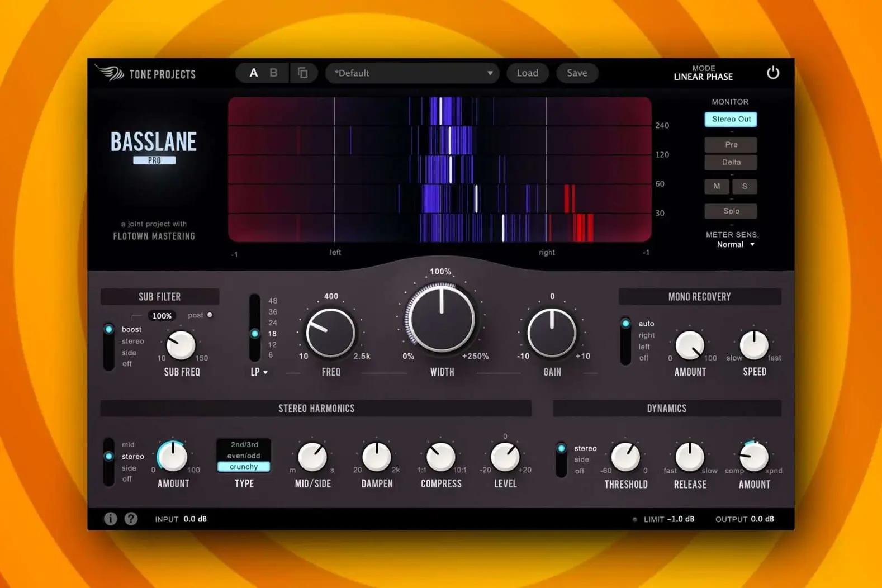Click the Compress knob
Image resolution: width=882 pixels, height=588 pixels.
click(441, 456)
